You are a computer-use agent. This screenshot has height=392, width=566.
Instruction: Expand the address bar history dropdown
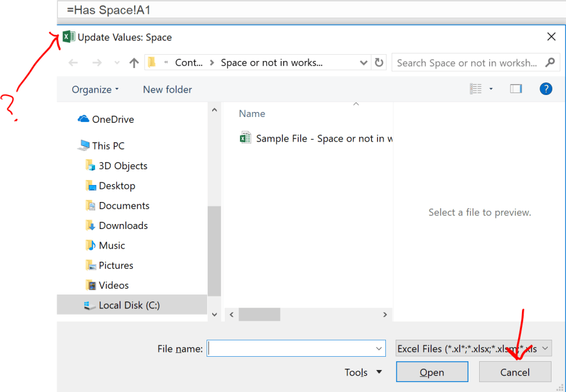tap(363, 63)
